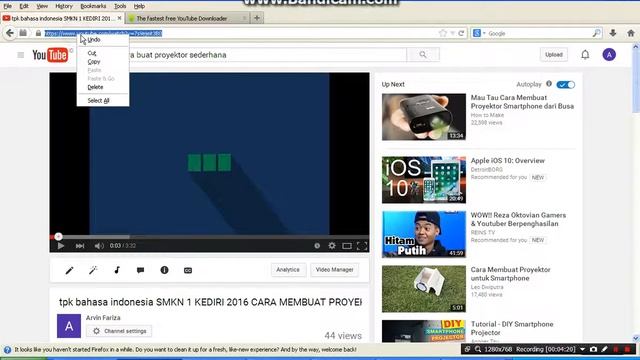The image size is (640, 360).
Task: Open video player settings gear
Action: pos(332,246)
